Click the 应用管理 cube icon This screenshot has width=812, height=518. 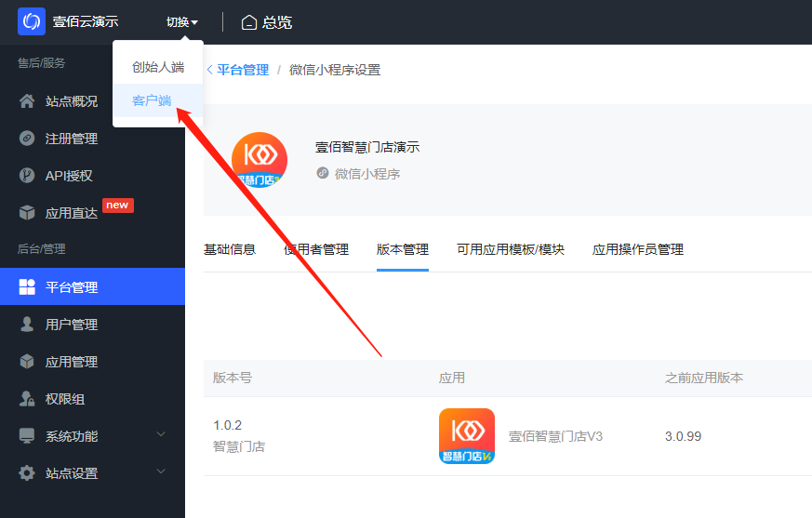tap(27, 362)
